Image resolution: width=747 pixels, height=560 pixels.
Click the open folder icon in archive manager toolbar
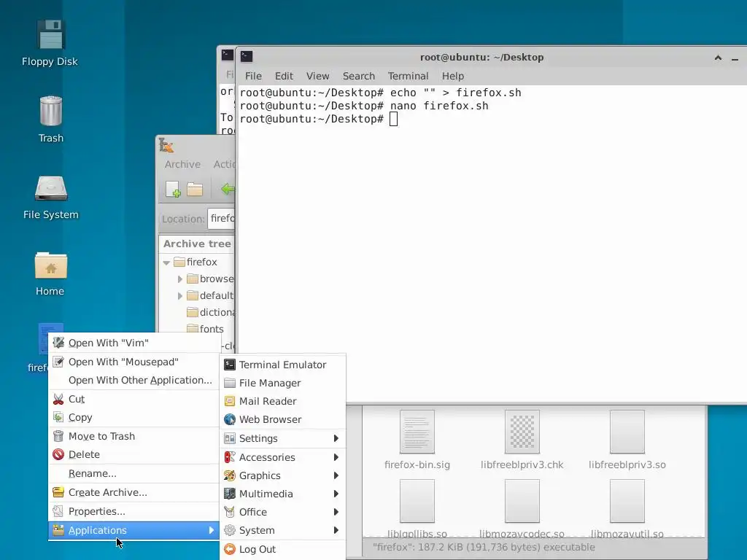point(194,189)
